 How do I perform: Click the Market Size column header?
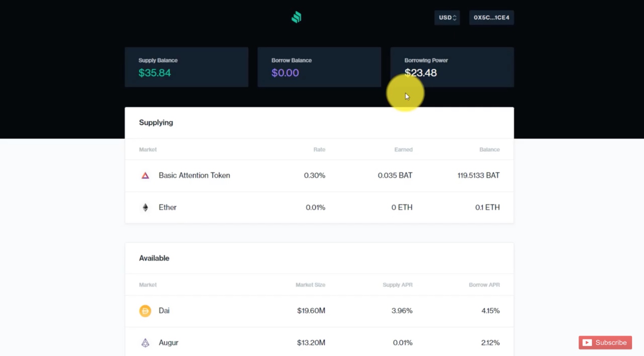pos(310,285)
